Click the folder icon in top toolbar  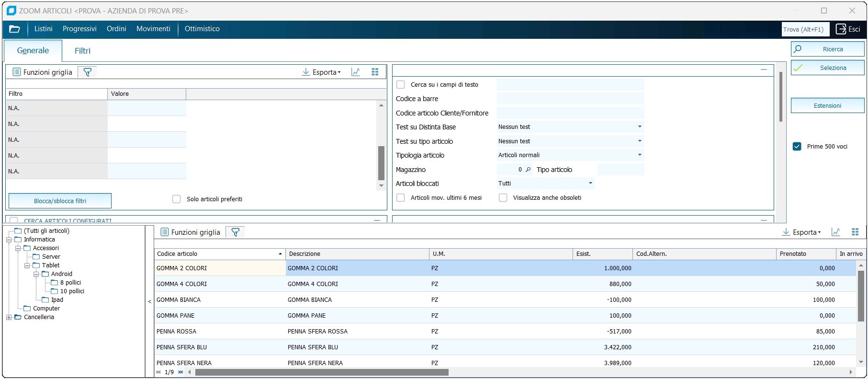pyautogui.click(x=15, y=29)
